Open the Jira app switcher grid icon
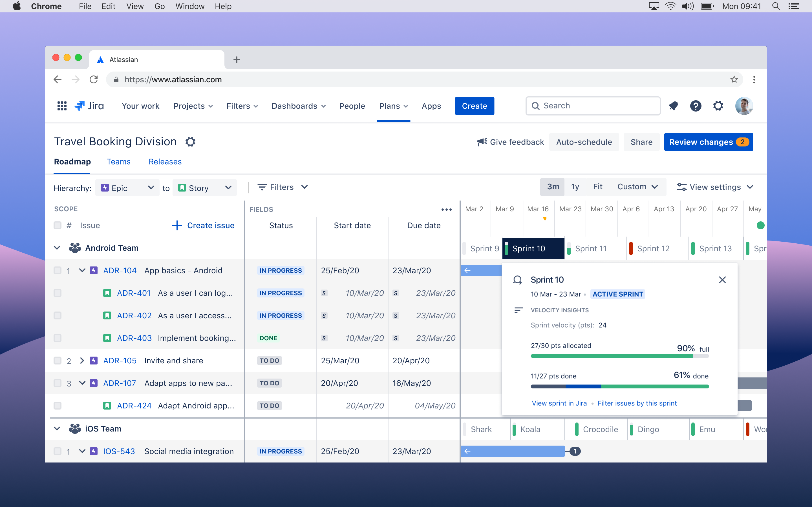This screenshot has width=812, height=507. pos(61,106)
